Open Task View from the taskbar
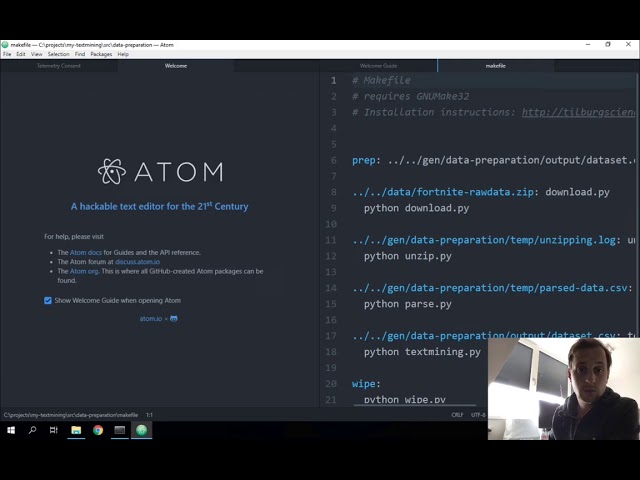640x480 pixels. [53, 430]
